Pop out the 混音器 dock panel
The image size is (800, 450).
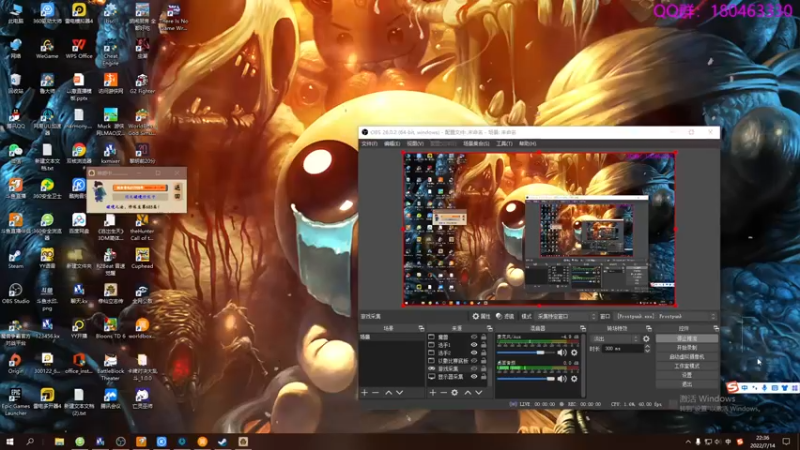click(x=583, y=328)
